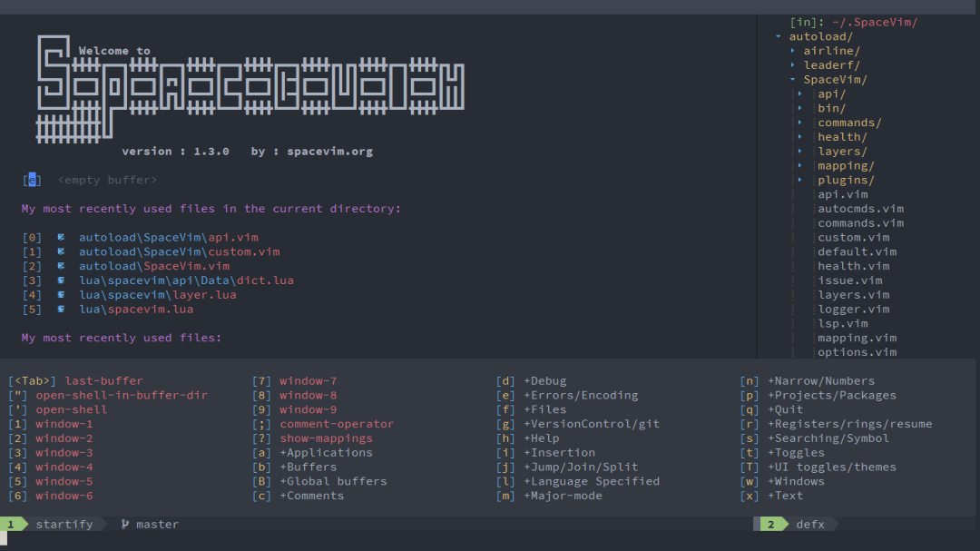Click the buffer icon beside empty buffer label

(31, 180)
